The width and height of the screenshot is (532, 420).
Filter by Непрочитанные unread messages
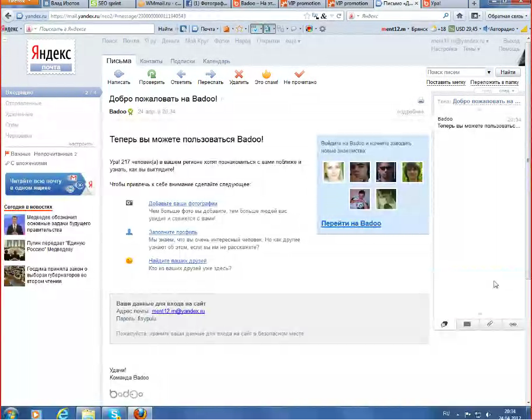(x=55, y=153)
